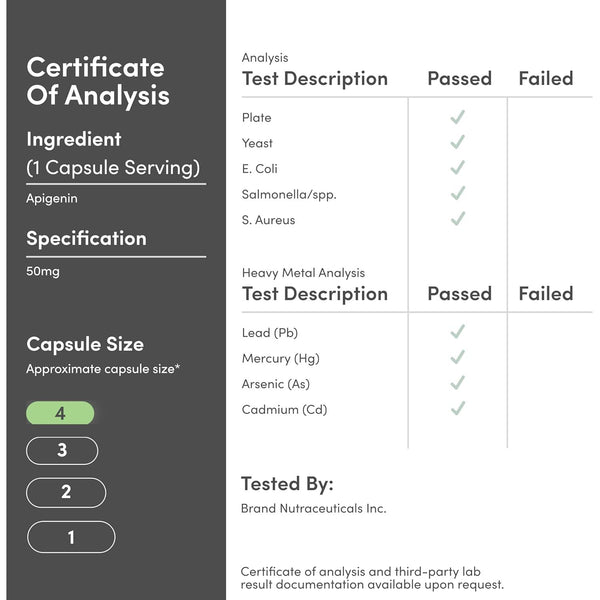Select capsule size 3 pill
Screen dimensions: 600x600
(x=62, y=451)
